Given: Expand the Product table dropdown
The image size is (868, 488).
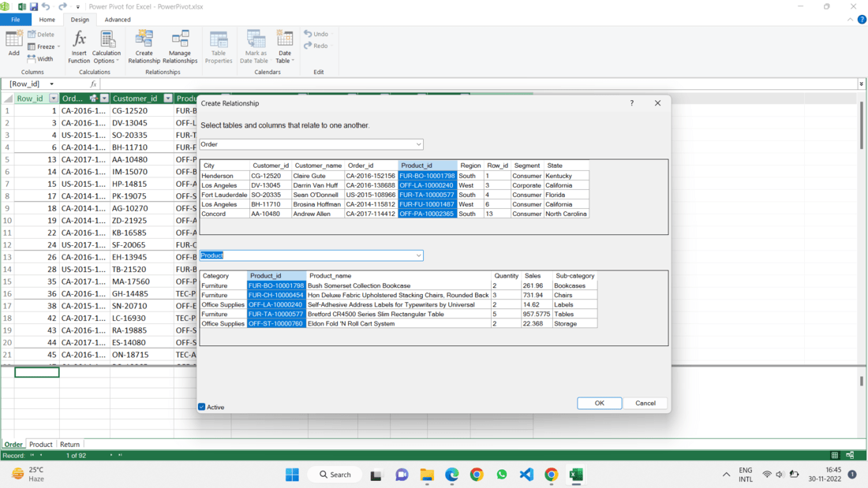Looking at the screenshot, I should 418,255.
